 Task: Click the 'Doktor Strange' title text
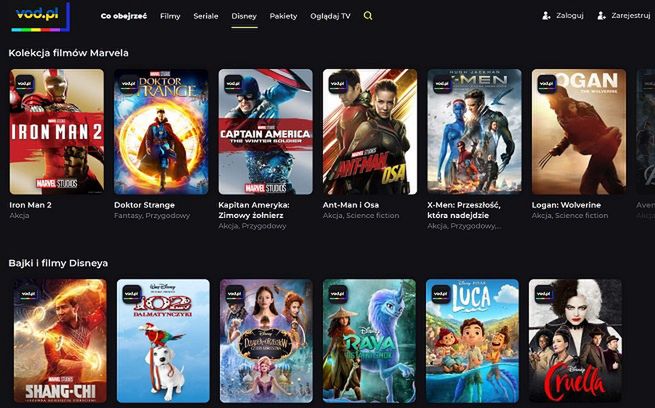[145, 205]
